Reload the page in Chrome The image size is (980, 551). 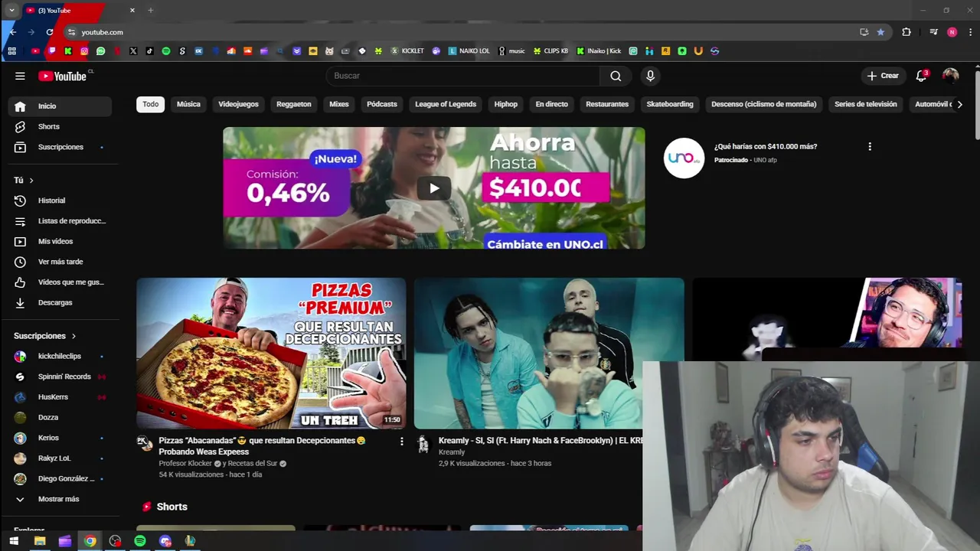[x=50, y=32]
